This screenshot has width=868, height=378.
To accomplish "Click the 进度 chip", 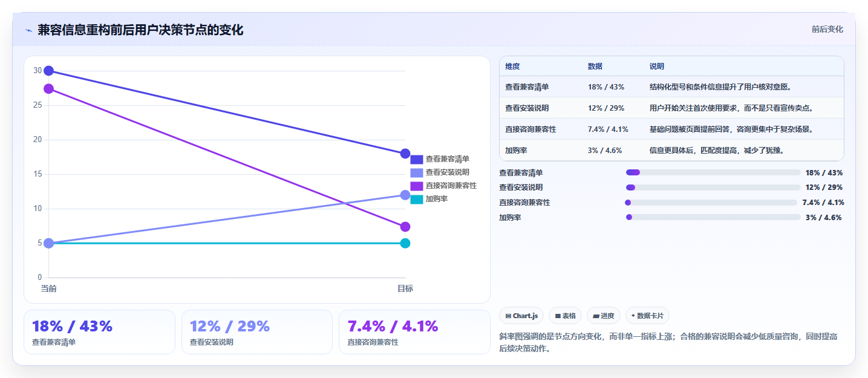I will [604, 316].
